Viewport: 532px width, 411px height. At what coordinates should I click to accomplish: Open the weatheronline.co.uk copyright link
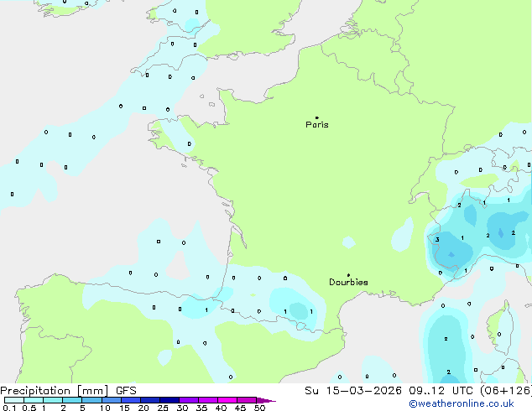click(462, 403)
